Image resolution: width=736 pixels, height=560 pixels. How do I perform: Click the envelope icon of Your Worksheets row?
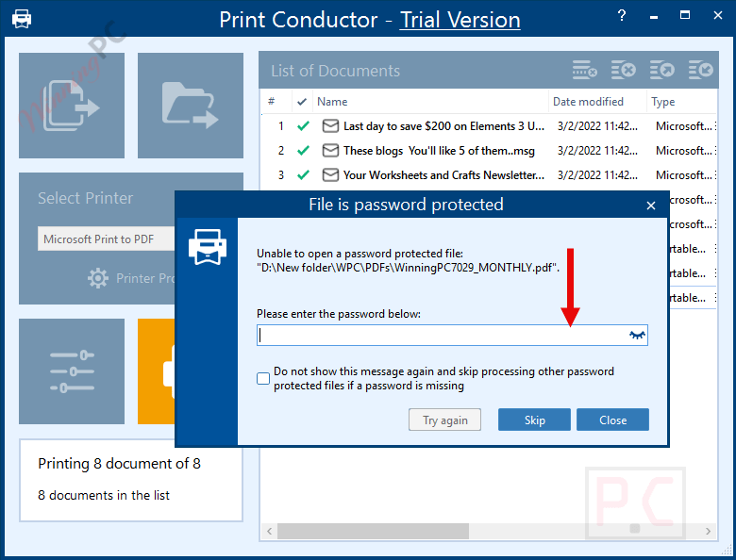pyautogui.click(x=330, y=175)
